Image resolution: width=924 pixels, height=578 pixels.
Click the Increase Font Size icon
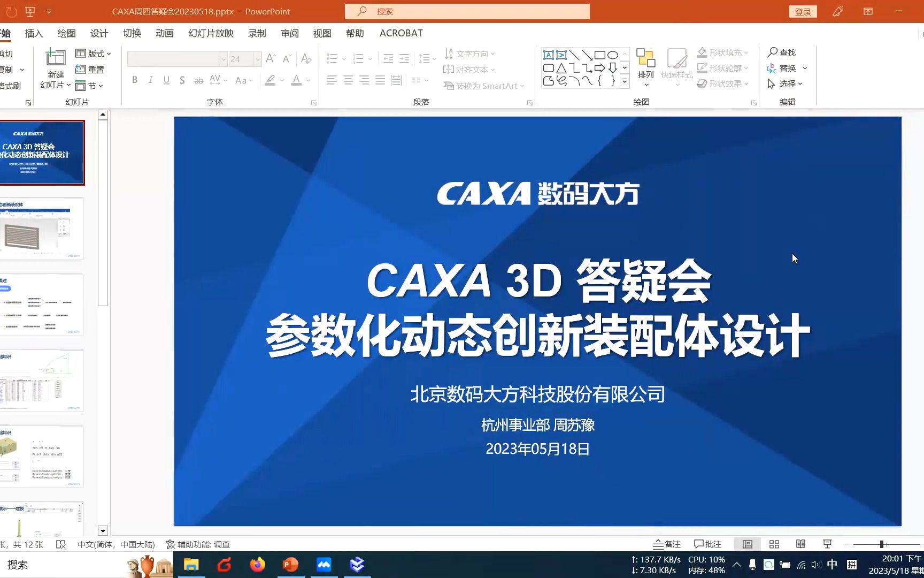point(271,58)
